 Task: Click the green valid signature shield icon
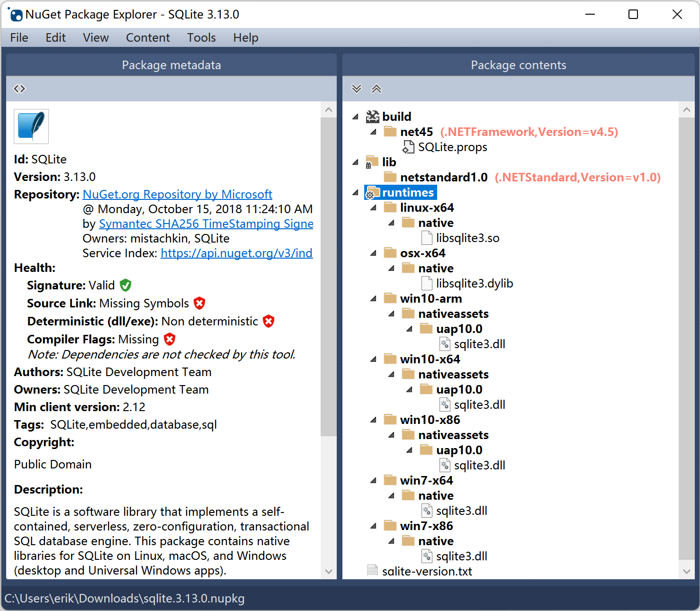(x=126, y=285)
